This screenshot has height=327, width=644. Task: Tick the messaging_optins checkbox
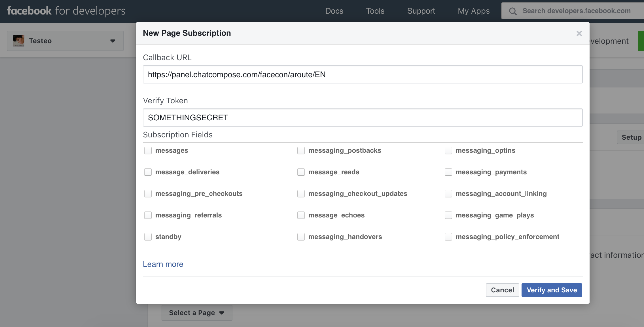pos(448,150)
